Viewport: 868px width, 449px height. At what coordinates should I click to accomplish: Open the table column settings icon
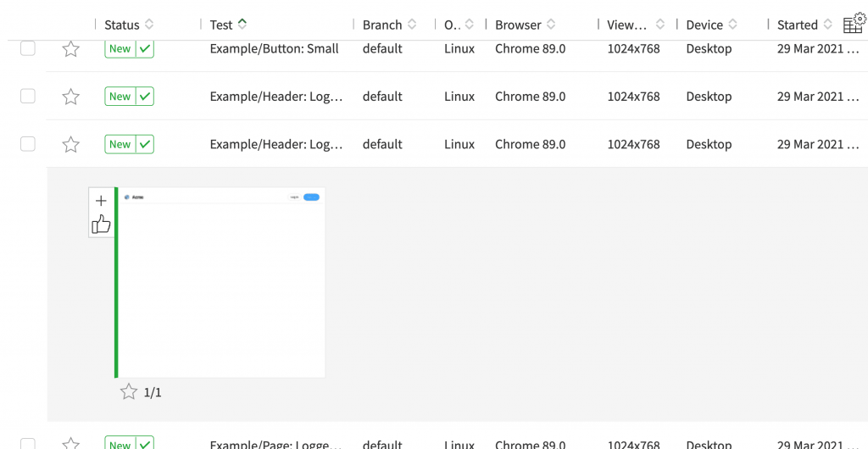pos(853,25)
